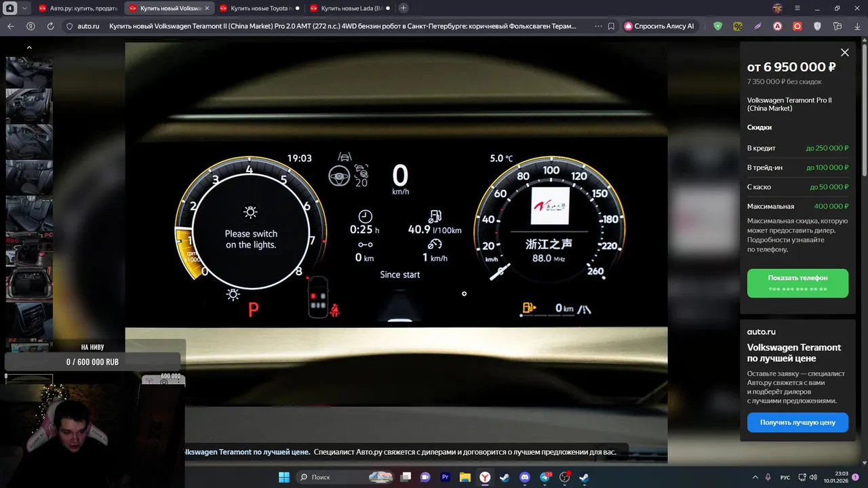Image resolution: width=868 pixels, height=488 pixels.
Task: Open volume control in system tray
Action: click(814, 477)
